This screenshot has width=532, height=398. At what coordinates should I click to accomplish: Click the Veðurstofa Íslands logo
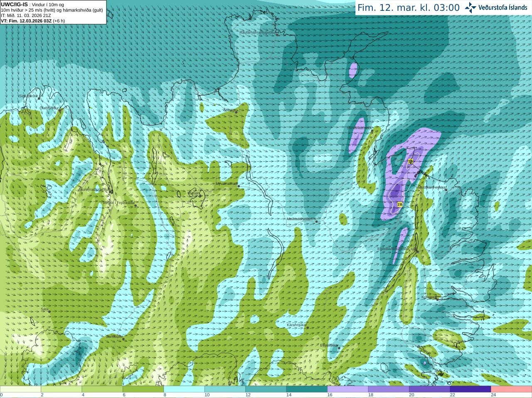496,7
